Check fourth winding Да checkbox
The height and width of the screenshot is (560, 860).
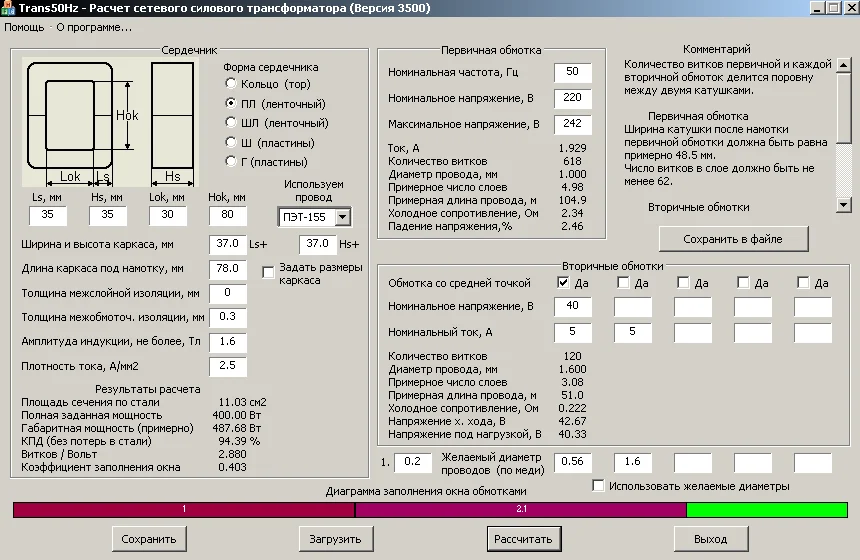[743, 282]
